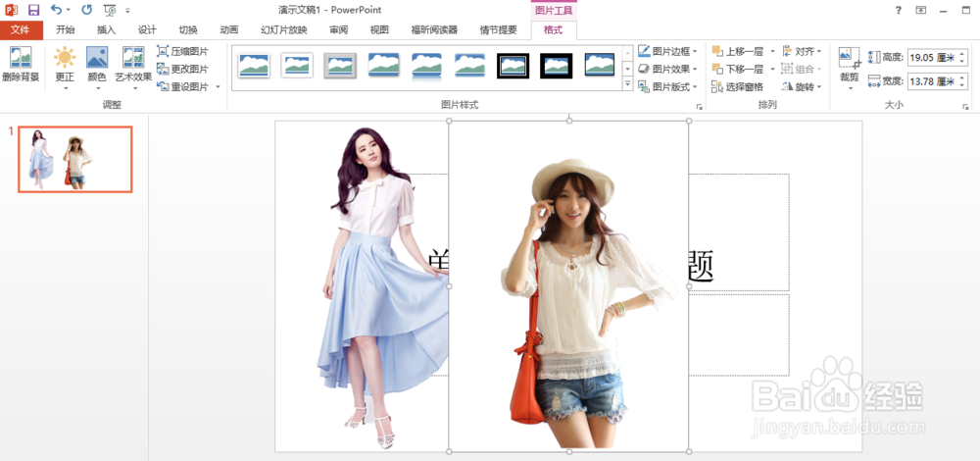Open the File (文件) tab

coord(21,30)
